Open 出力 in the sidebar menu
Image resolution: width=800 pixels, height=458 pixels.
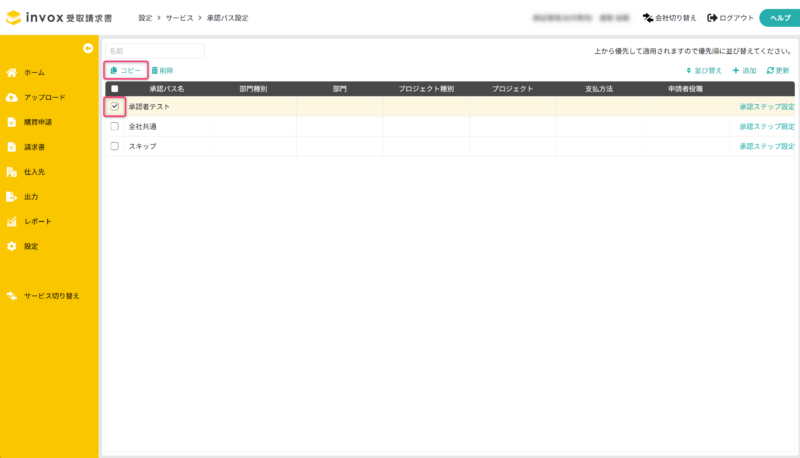31,197
